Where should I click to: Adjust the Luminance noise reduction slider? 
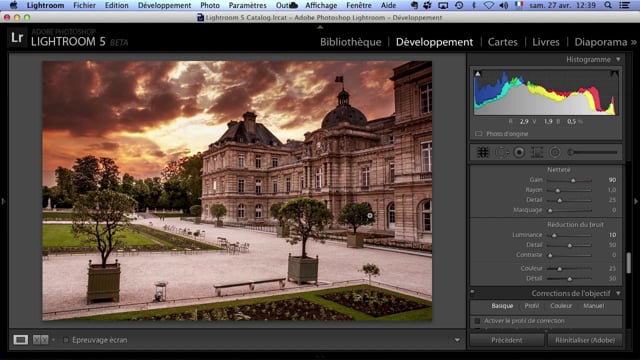tap(554, 235)
